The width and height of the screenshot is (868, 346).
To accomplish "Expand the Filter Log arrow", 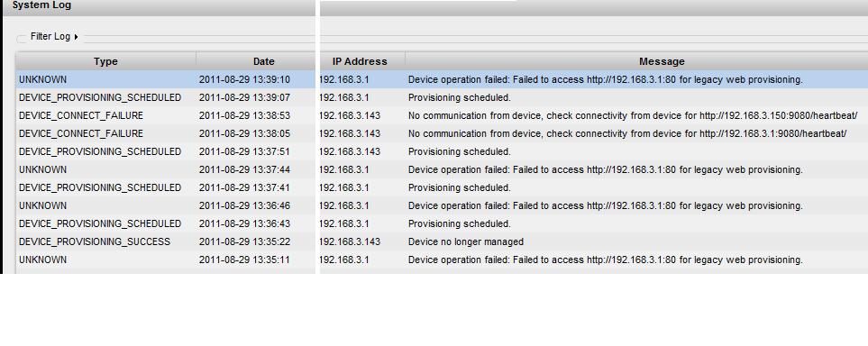I will (x=76, y=37).
